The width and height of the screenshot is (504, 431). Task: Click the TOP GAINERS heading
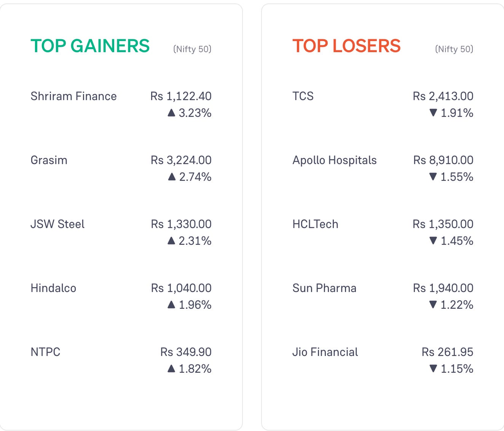click(90, 46)
